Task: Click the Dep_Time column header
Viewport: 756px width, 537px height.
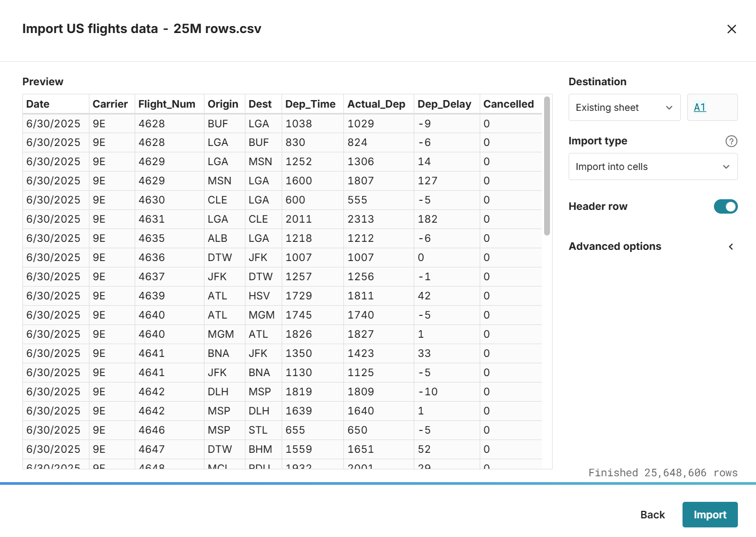Action: 313,104
